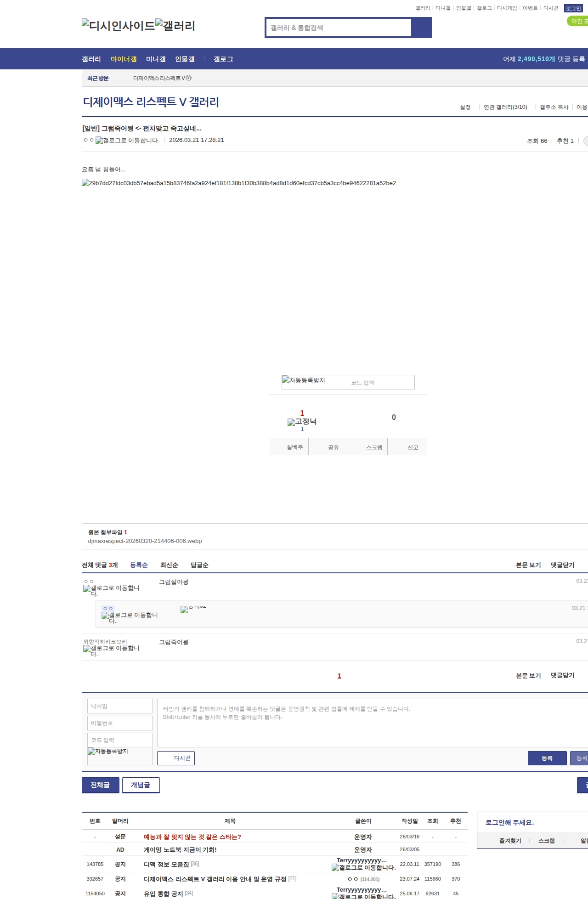Image resolution: width=588 pixels, height=899 pixels.
Task: Select 갤로그 in the blue navigation bar
Action: (x=223, y=59)
